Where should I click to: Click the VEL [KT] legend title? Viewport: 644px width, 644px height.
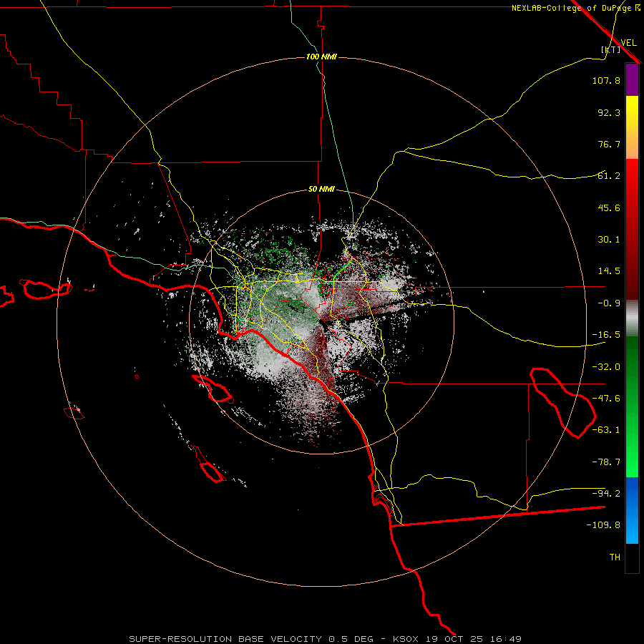tap(619, 46)
